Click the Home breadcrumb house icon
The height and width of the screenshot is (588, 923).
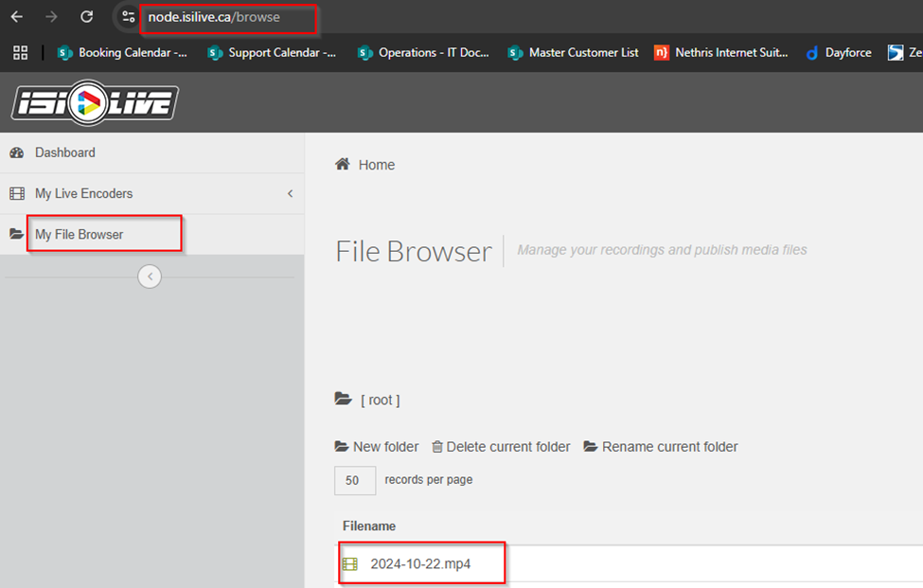click(x=343, y=165)
